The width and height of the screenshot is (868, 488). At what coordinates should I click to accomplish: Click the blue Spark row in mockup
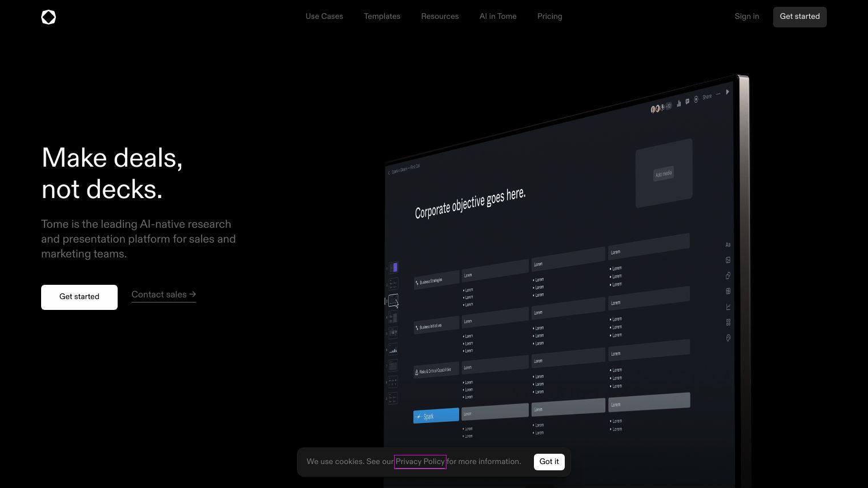click(x=436, y=416)
